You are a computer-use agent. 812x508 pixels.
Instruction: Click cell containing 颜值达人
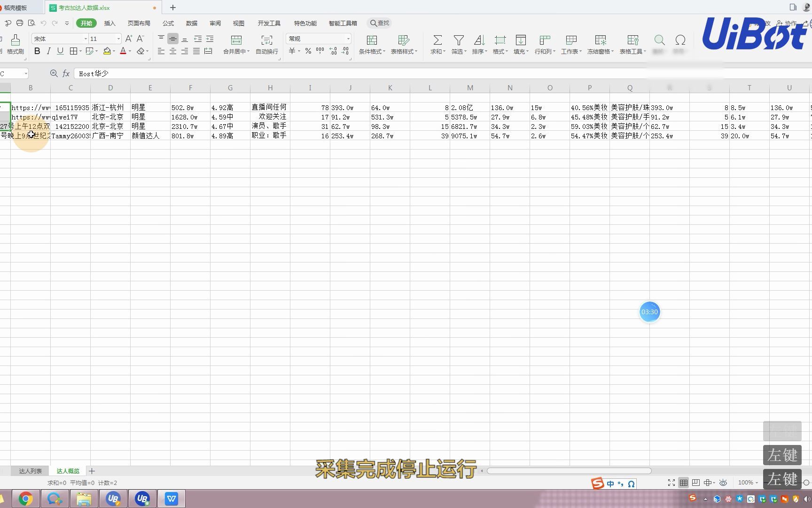[x=150, y=135]
